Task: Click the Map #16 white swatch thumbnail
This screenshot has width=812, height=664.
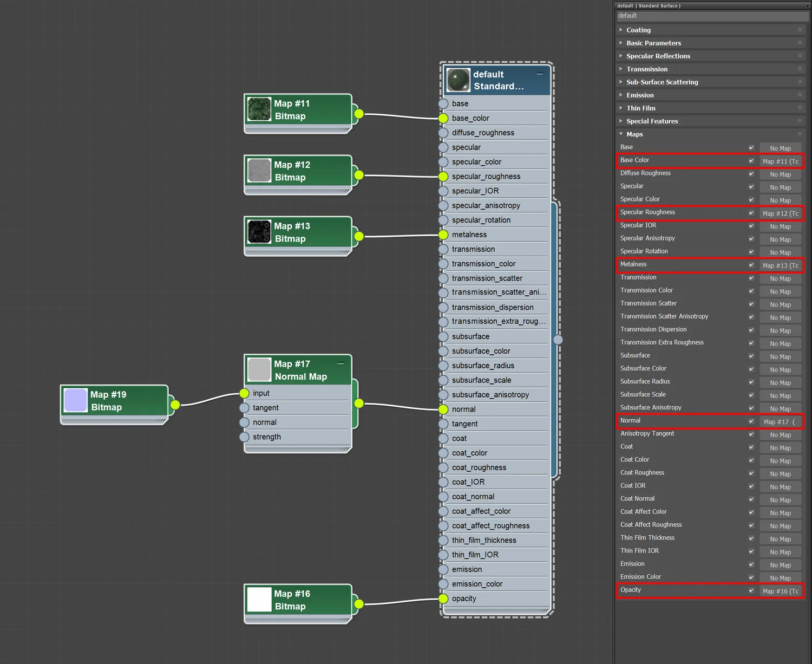Action: [x=259, y=599]
